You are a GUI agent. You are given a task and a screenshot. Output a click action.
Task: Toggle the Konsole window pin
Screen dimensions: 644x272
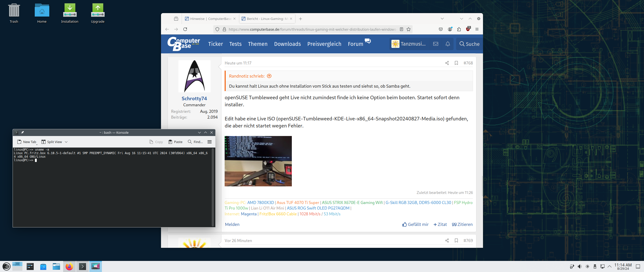[22, 132]
